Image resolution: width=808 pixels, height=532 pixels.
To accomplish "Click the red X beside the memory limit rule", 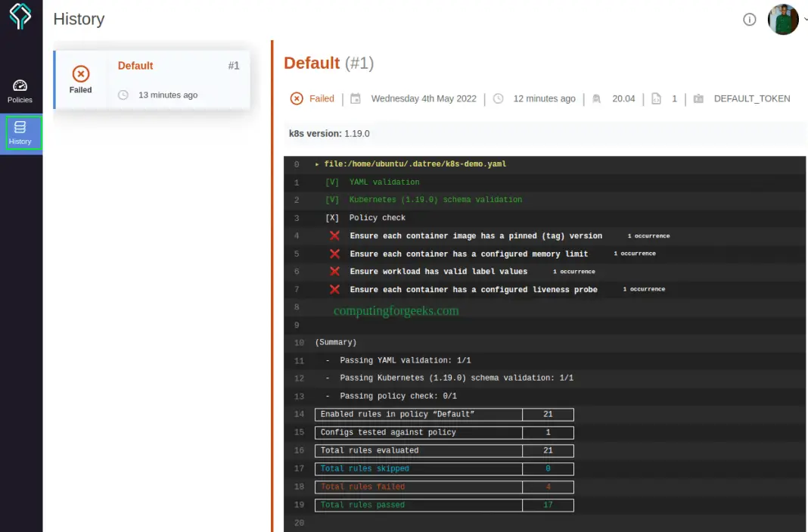I will (x=336, y=254).
